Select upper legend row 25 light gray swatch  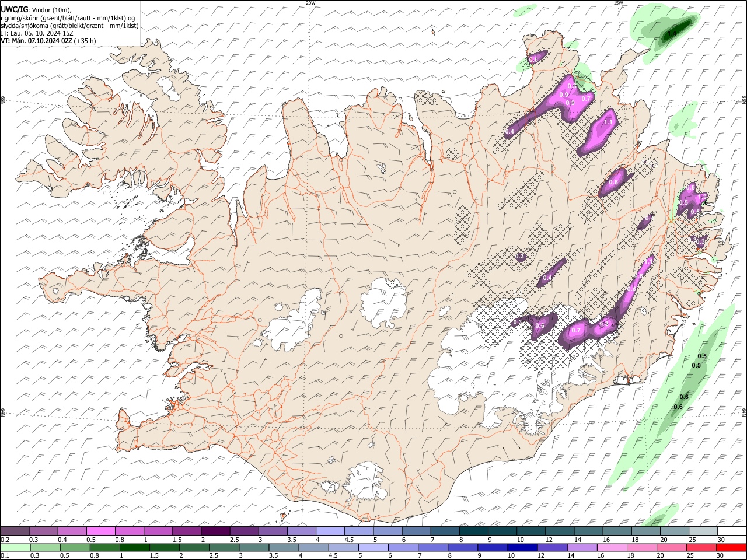tap(704, 531)
